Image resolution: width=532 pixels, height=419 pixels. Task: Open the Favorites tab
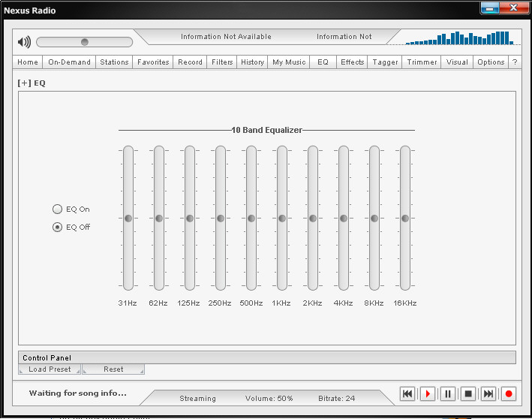click(x=153, y=62)
